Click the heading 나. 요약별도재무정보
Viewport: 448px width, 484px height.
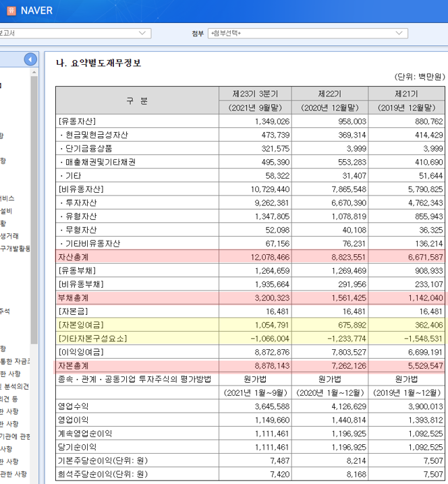pyautogui.click(x=99, y=63)
